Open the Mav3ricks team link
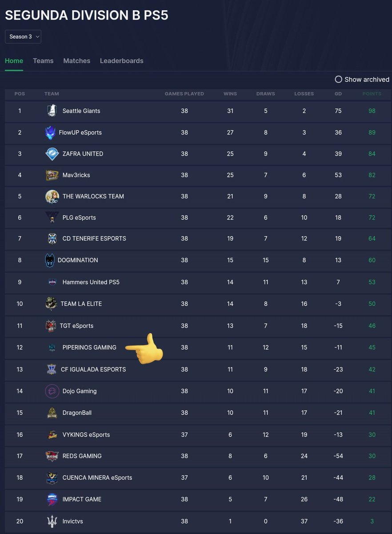 pos(76,175)
